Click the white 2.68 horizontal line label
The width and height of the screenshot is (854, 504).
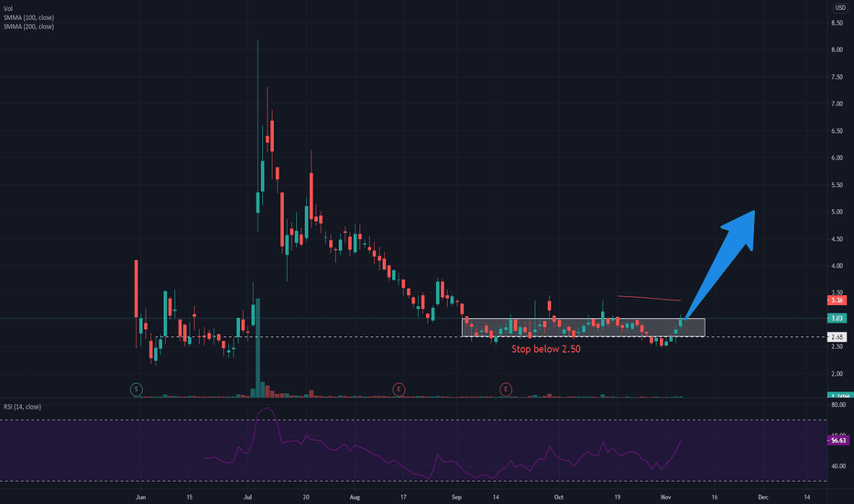click(x=838, y=336)
